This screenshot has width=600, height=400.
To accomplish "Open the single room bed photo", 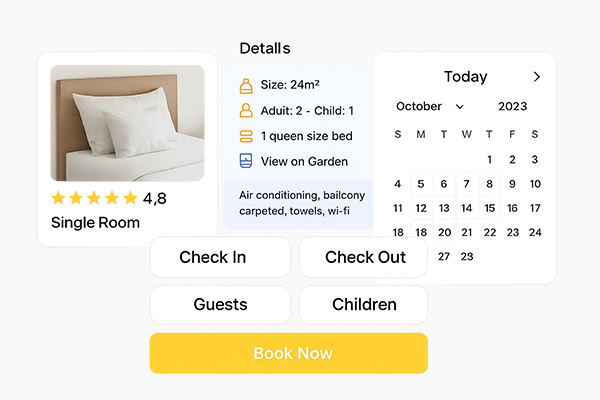I will 127,123.
